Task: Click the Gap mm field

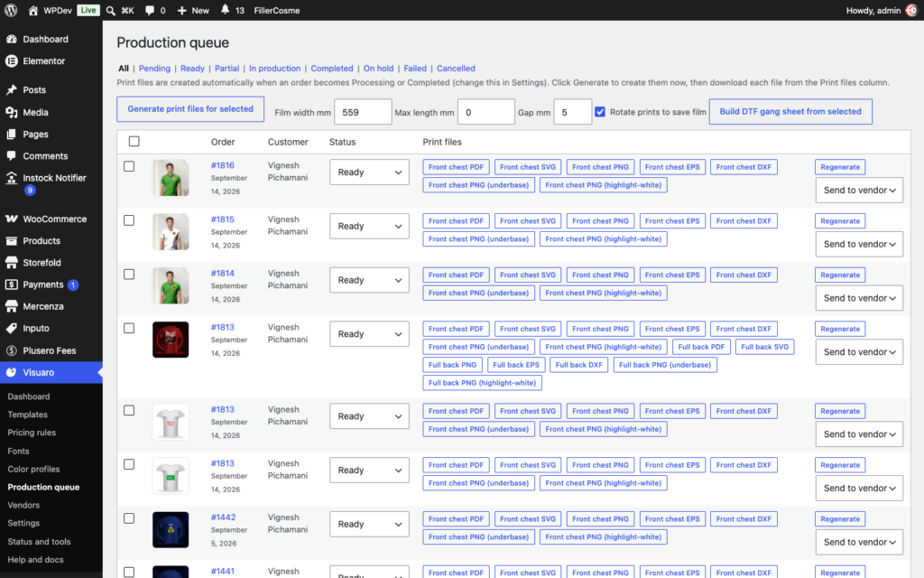Action: [x=573, y=112]
